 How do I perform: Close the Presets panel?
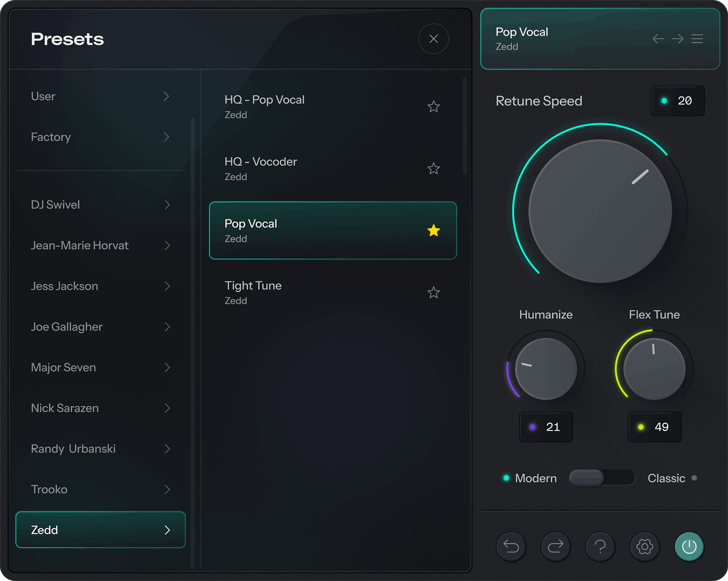(x=433, y=39)
